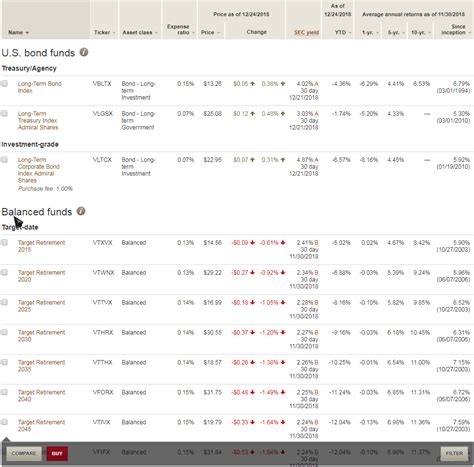Screen dimensions: 474x467
Task: Sort table by Name column
Action: [x=18, y=32]
